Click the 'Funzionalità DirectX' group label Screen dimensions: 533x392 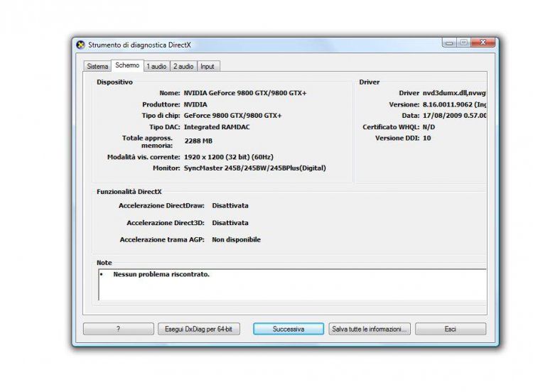[129, 192]
